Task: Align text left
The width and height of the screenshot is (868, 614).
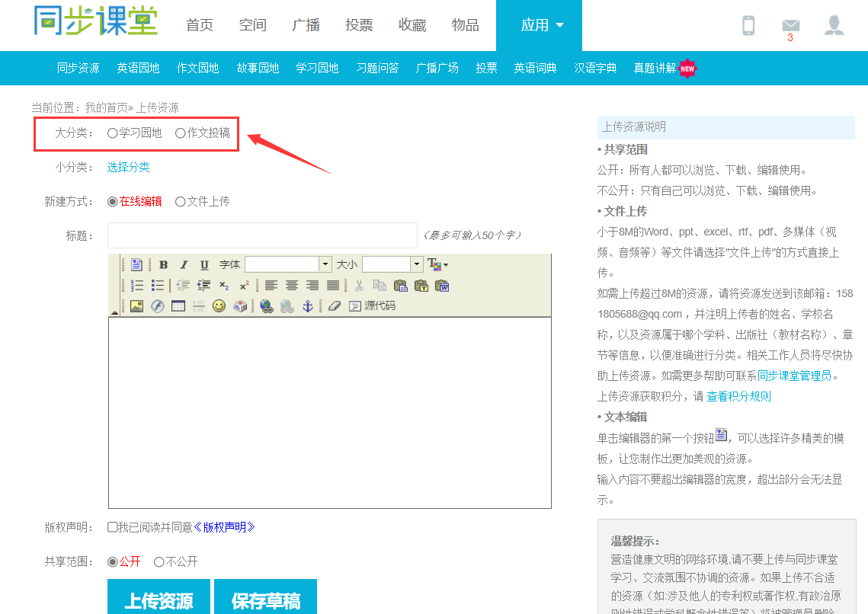Action: [271, 286]
